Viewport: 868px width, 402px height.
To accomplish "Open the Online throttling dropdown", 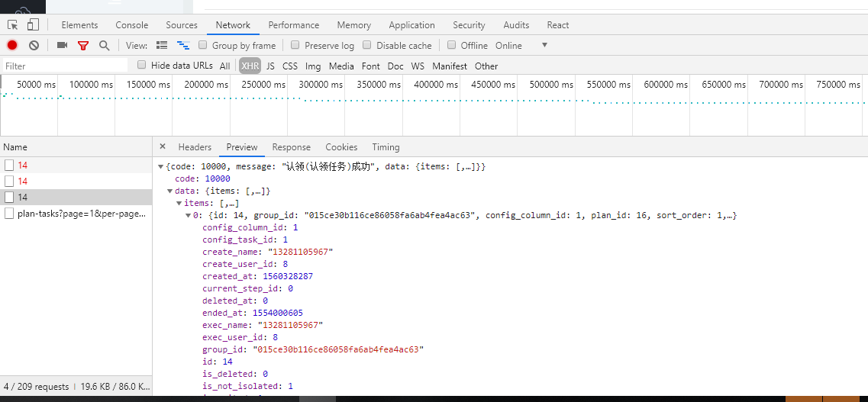I will [x=544, y=45].
